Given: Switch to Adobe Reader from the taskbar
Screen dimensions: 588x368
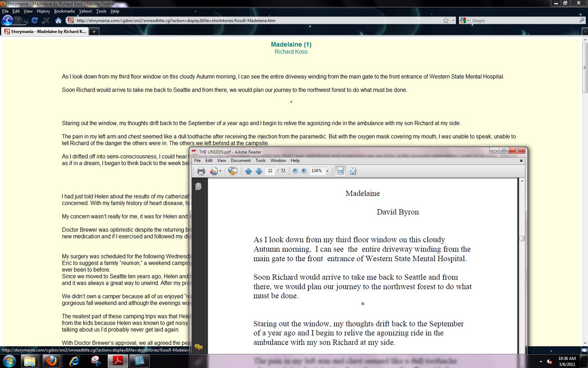Looking at the screenshot, I should [118, 361].
